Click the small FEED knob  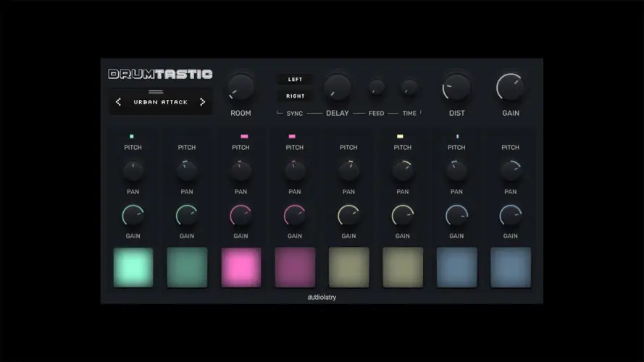[377, 87]
